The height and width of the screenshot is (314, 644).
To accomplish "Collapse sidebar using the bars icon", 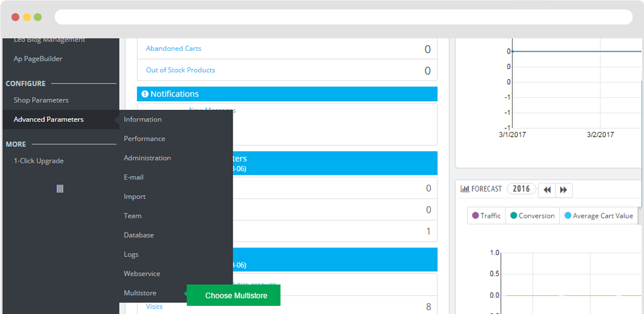I will click(x=60, y=188).
